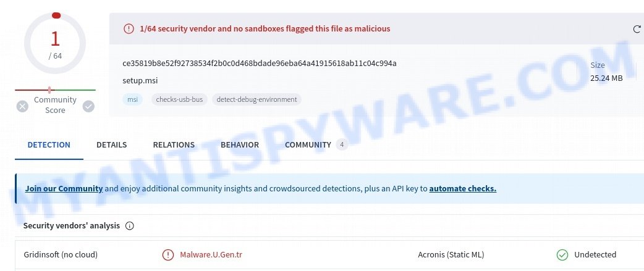The image size is (644, 271).
Task: Click the 1/64 detection score circle
Action: pyautogui.click(x=55, y=43)
